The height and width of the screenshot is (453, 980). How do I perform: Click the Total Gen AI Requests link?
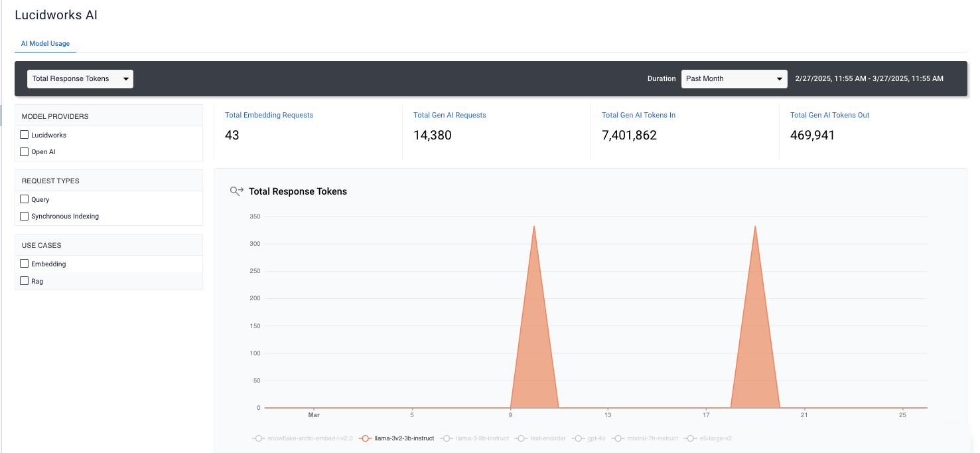click(450, 115)
